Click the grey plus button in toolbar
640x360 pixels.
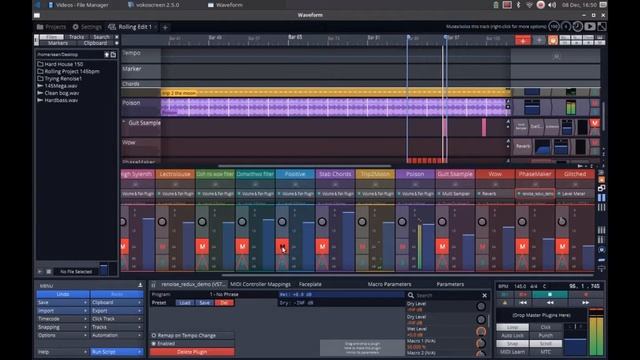[539, 40]
